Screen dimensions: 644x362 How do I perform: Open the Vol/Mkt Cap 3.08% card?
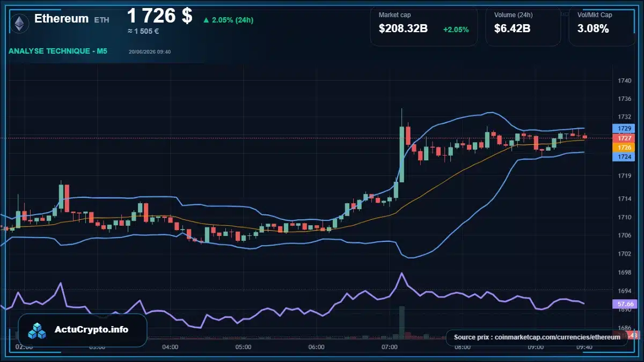pos(602,26)
